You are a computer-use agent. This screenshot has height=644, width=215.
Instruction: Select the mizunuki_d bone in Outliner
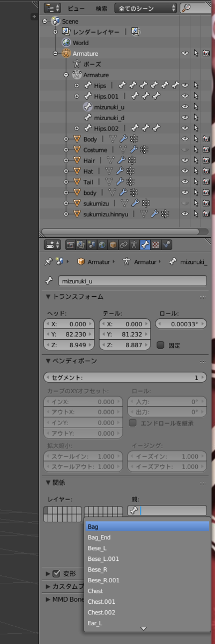pyautogui.click(x=109, y=118)
